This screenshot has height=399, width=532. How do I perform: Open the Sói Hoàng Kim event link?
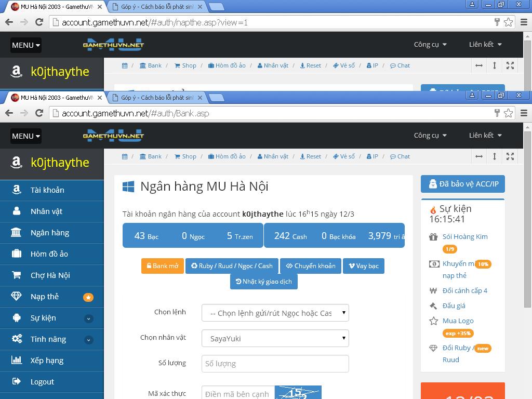pos(465,237)
